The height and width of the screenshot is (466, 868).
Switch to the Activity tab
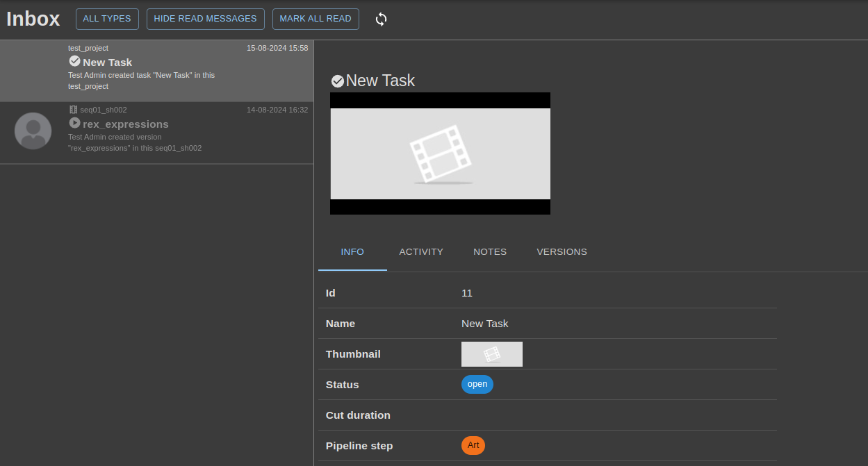(420, 252)
